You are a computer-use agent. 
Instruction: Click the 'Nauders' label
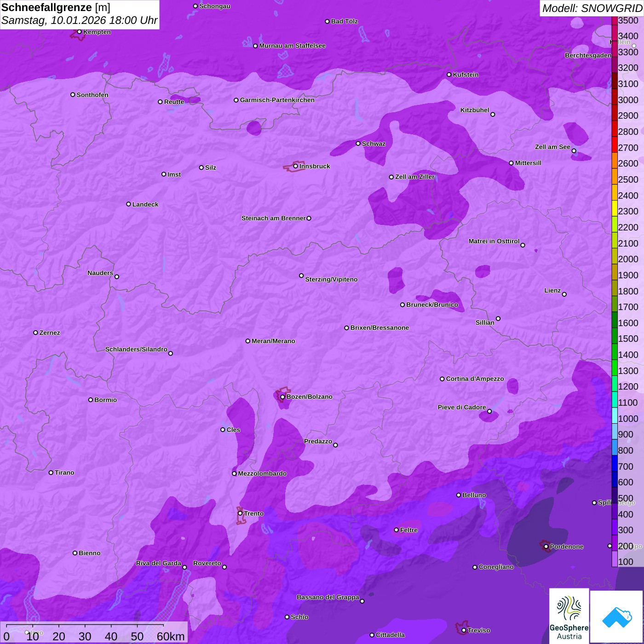tap(100, 273)
